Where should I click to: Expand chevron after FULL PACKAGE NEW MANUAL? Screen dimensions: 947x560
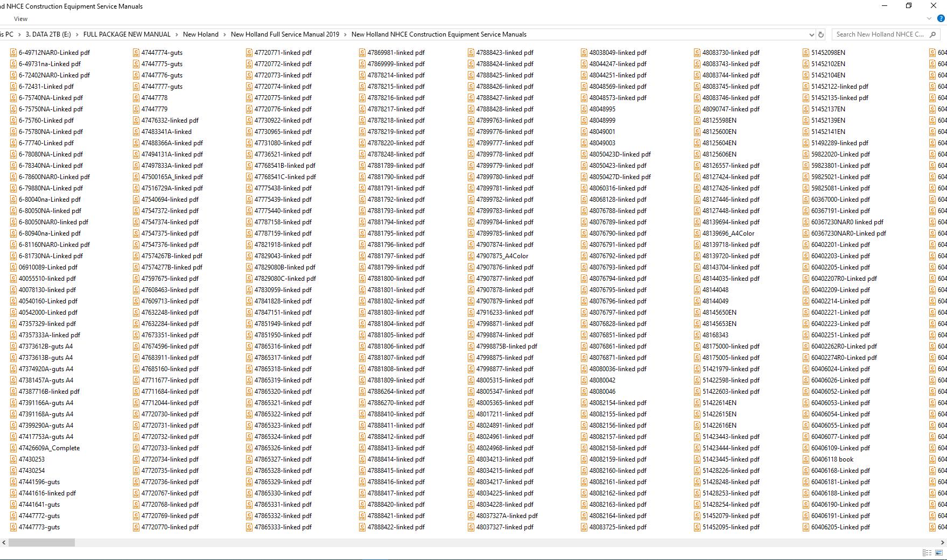click(x=177, y=34)
